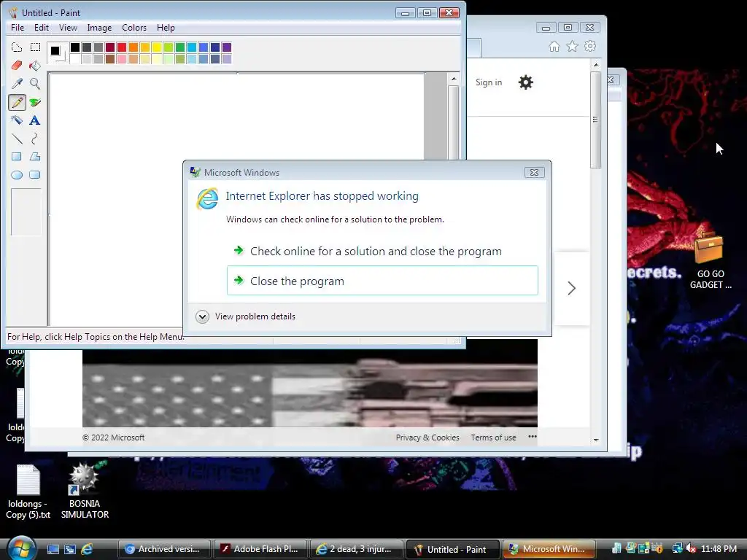The height and width of the screenshot is (560, 747).
Task: Choose the Eraser tool in Paint
Action: [x=17, y=65]
